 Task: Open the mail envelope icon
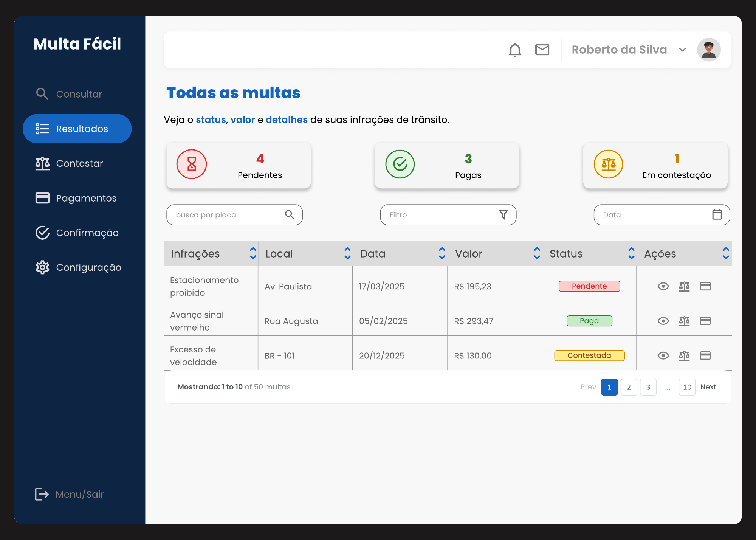click(542, 50)
